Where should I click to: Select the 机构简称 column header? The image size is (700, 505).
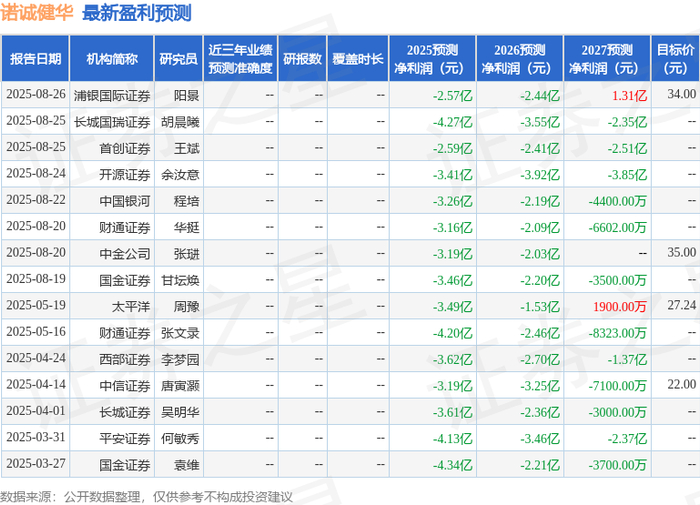point(112,58)
